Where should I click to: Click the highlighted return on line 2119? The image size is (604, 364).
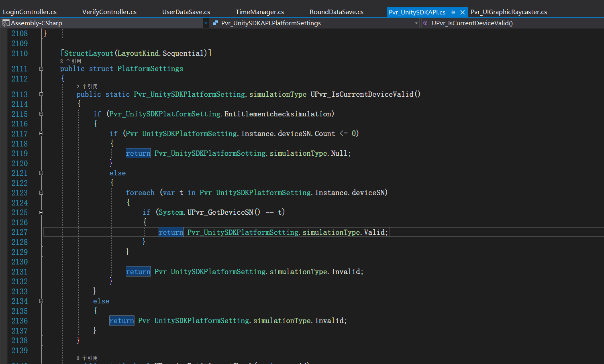click(x=138, y=153)
